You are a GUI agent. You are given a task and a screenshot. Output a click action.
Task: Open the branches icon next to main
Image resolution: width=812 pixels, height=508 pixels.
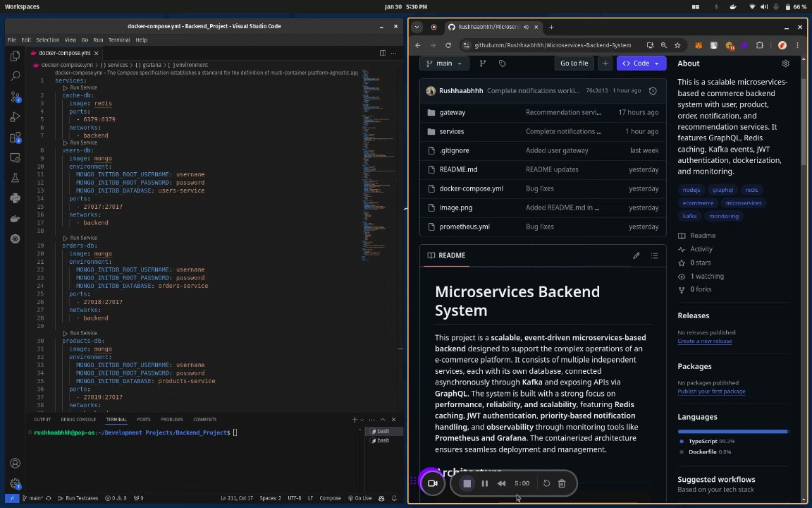483,64
